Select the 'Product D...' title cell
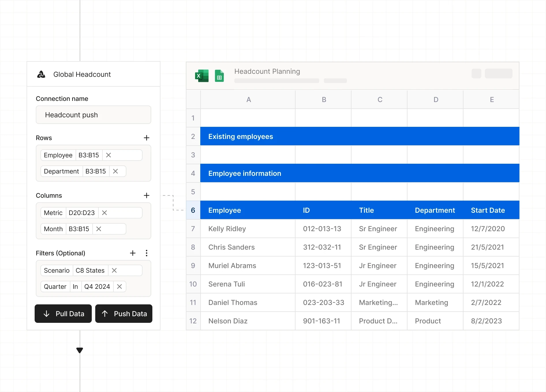This screenshot has height=392, width=546. pos(379,321)
